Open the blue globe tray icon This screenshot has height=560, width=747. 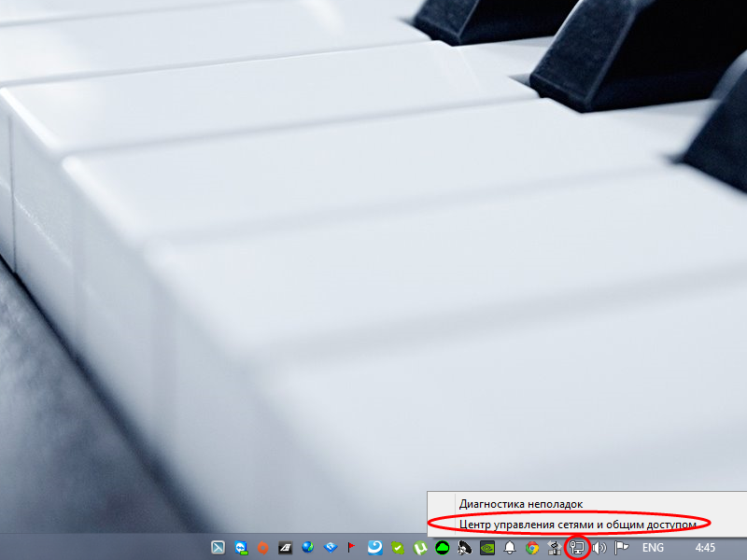tap(308, 547)
